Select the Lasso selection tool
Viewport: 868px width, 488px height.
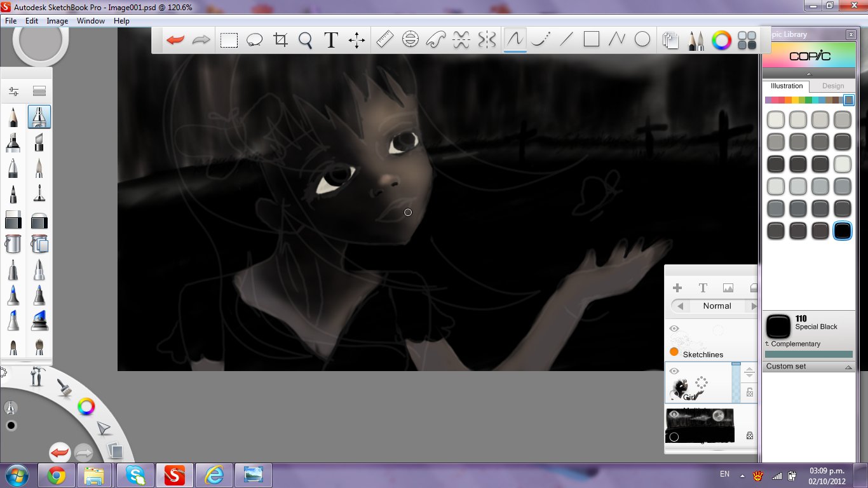(255, 40)
